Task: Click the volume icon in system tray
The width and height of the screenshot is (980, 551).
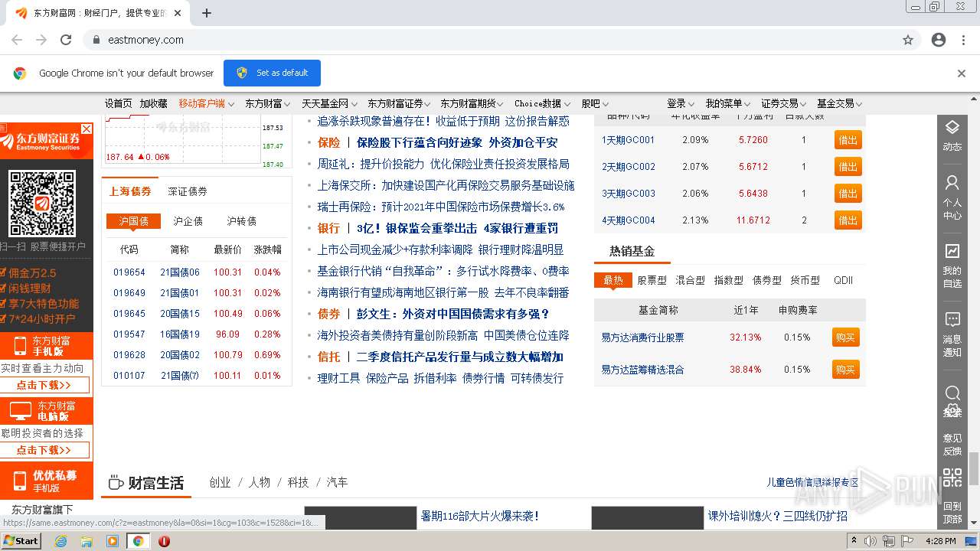Action: (x=871, y=541)
